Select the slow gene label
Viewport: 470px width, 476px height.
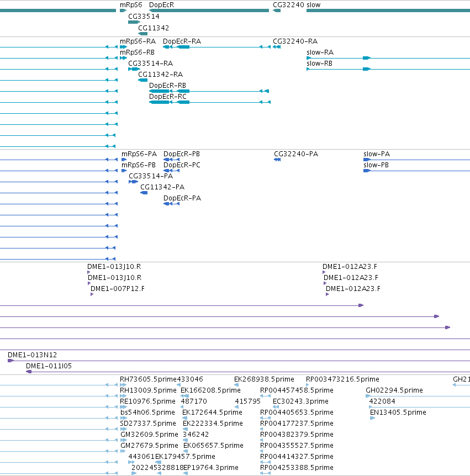point(313,5)
